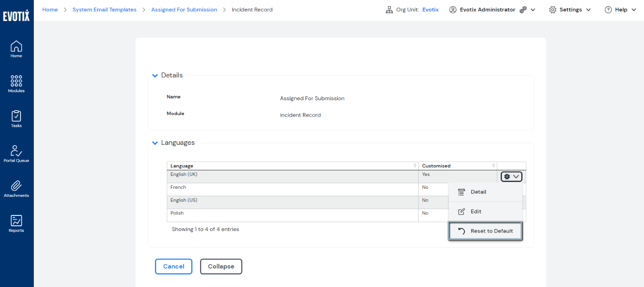Screen dimensions: 644x287
Task: Click the No value in the French row
Action: point(425,187)
